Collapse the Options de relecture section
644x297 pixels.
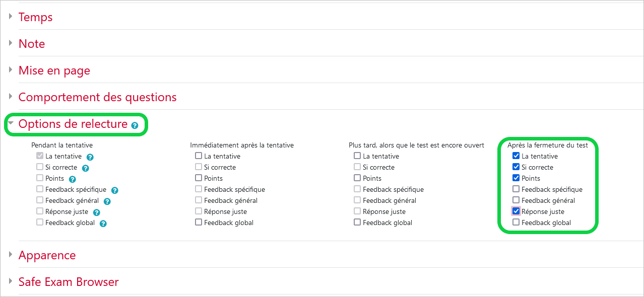point(73,124)
